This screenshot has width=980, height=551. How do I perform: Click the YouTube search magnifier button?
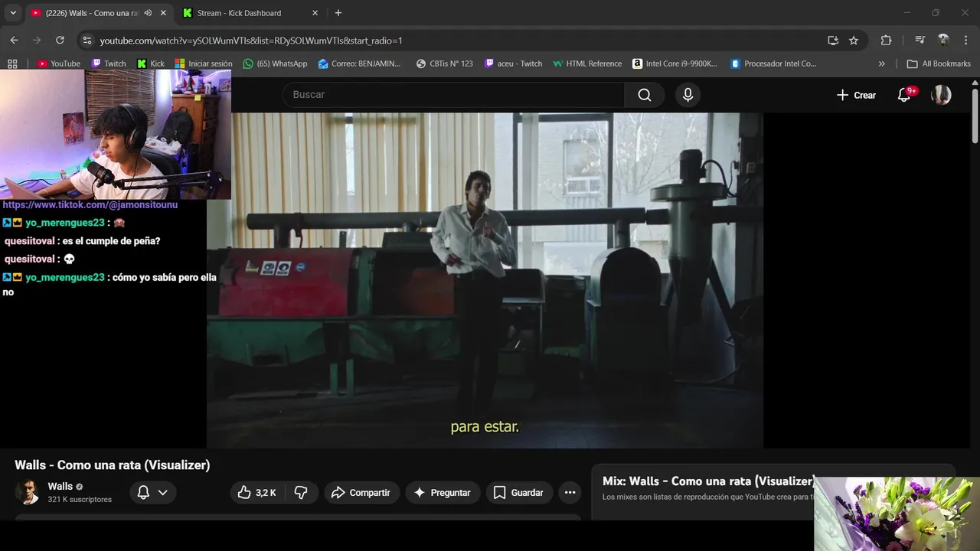[x=645, y=94]
